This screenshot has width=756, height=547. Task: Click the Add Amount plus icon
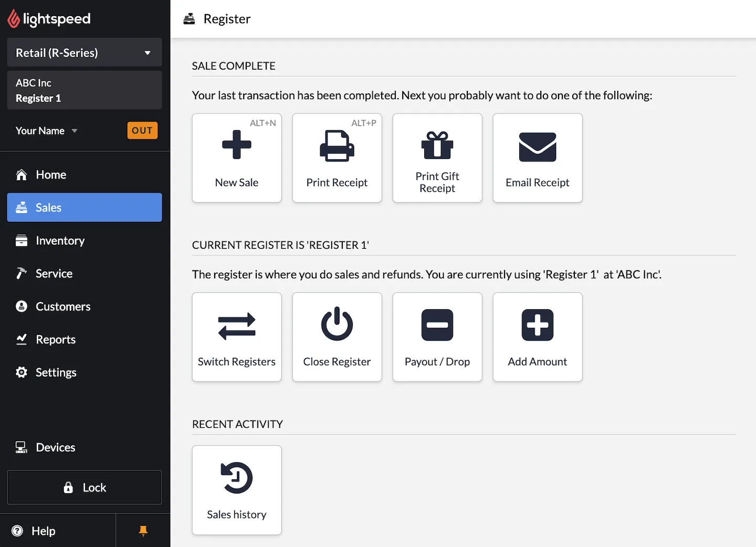click(538, 325)
